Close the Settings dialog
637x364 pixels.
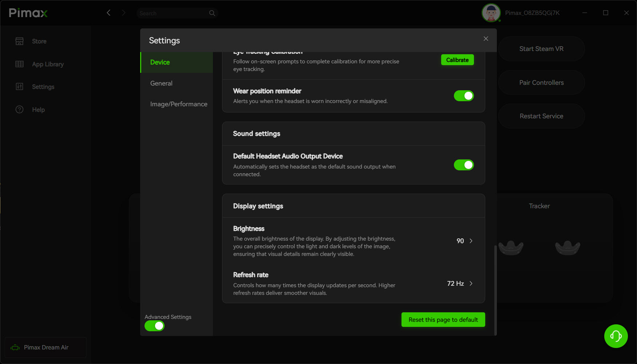point(486,39)
